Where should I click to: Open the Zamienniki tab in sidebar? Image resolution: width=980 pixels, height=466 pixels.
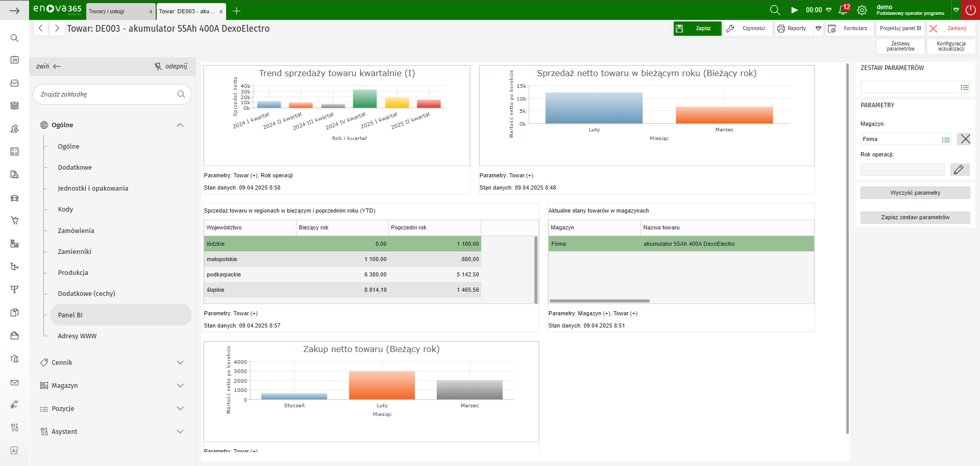click(75, 252)
